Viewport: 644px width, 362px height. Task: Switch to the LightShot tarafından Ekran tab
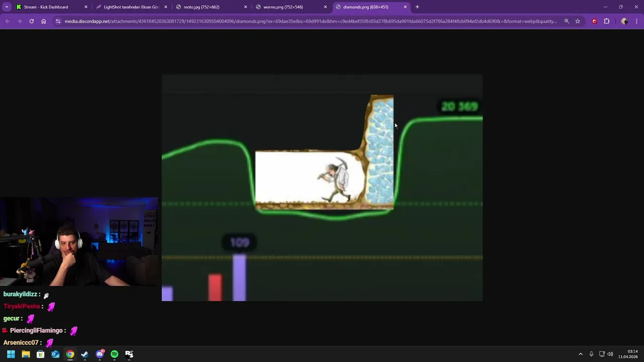[131, 7]
